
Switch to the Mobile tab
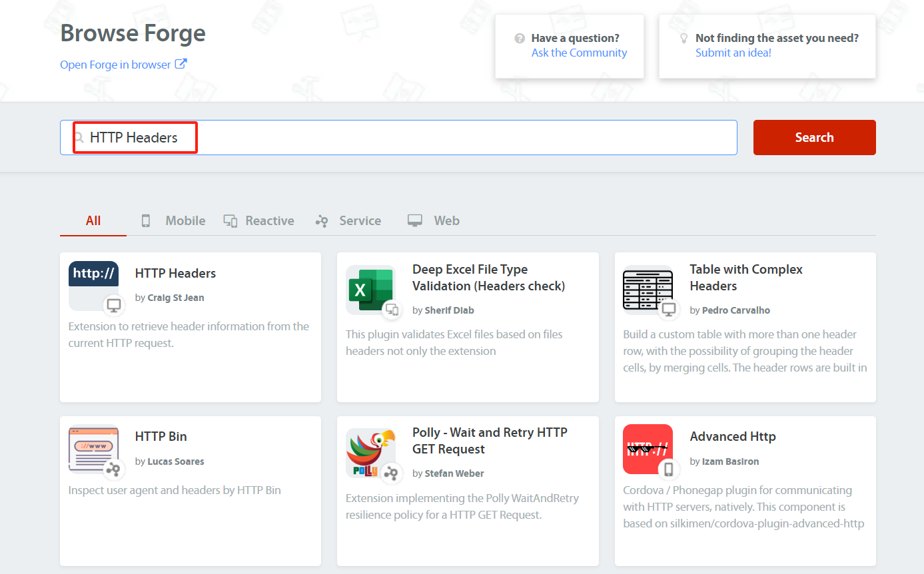point(173,220)
